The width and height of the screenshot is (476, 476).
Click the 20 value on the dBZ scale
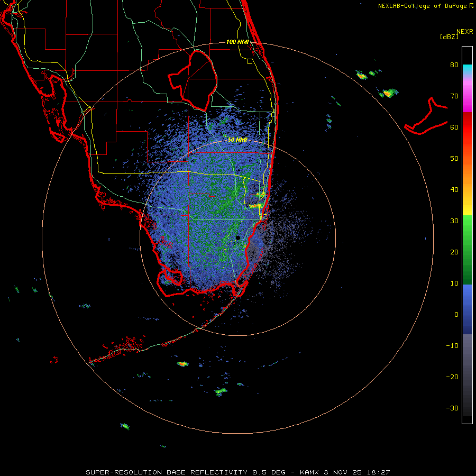pyautogui.click(x=454, y=252)
